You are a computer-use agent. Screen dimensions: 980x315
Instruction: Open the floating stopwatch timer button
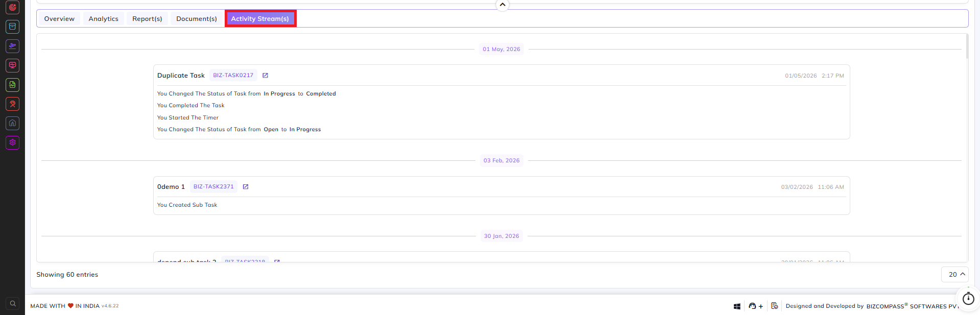point(968,299)
